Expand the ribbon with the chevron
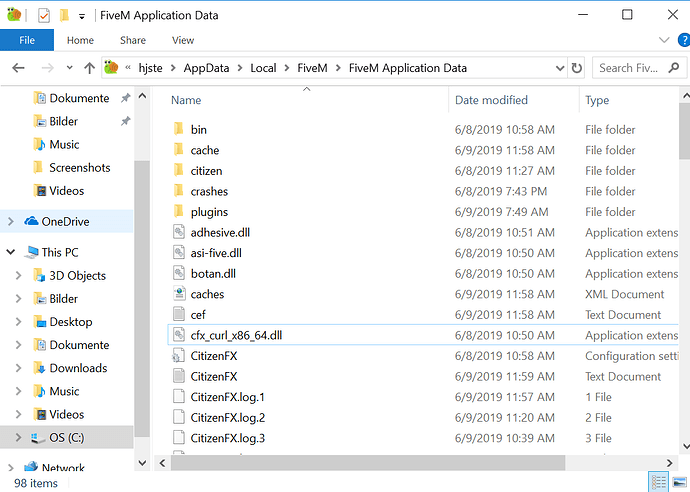This screenshot has height=492, width=690. click(664, 40)
